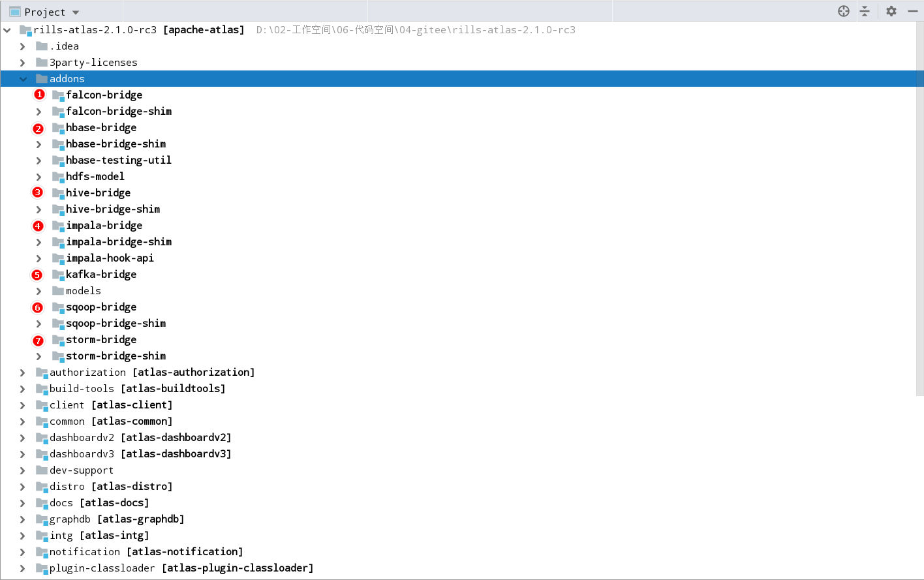Expand the .idea folder
Viewport: 924px width, 580px height.
[x=23, y=46]
